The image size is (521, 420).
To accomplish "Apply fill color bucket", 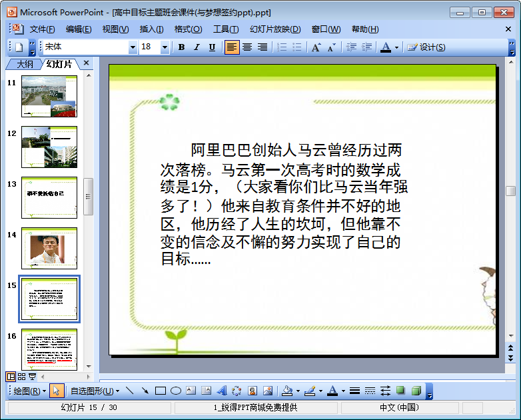I will [x=287, y=391].
